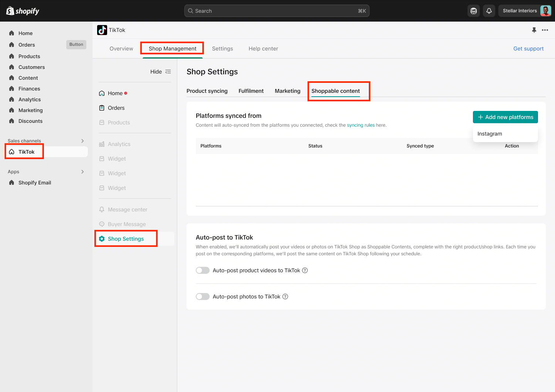Click the Synced type column header
The height and width of the screenshot is (392, 555).
[420, 146]
